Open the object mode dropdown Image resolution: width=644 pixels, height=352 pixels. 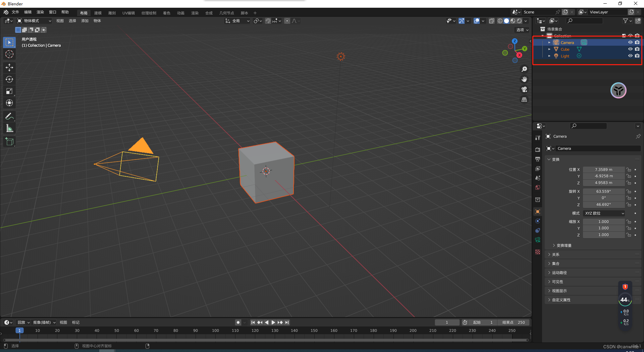[34, 21]
